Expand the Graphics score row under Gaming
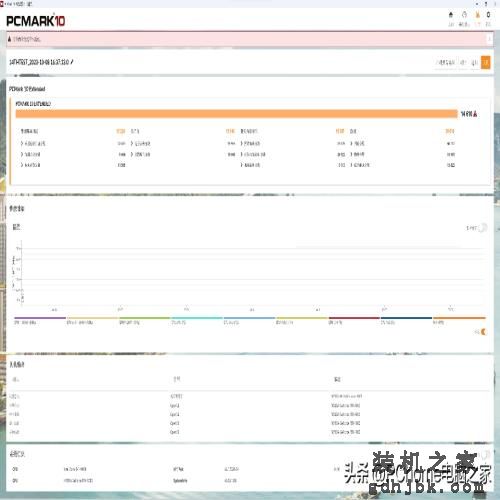This screenshot has width=500, height=500. tap(403, 144)
